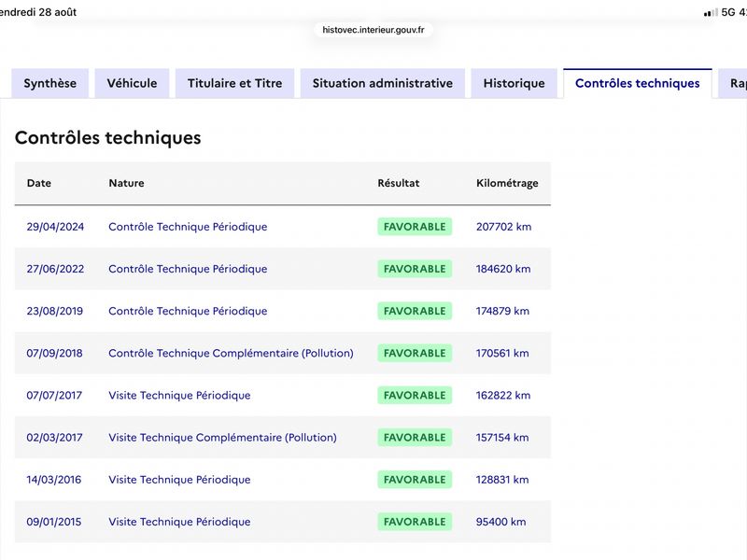Go to the Historique tab
The width and height of the screenshot is (747, 560).
click(x=514, y=83)
